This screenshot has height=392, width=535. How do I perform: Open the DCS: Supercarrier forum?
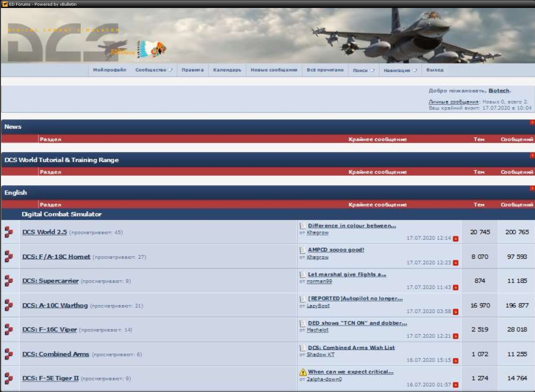pyautogui.click(x=50, y=281)
